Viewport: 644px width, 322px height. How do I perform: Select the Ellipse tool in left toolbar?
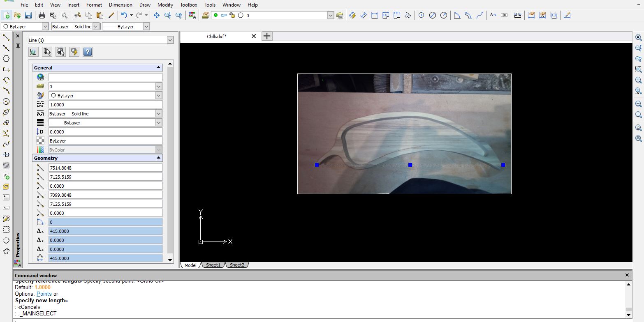pos(6,112)
